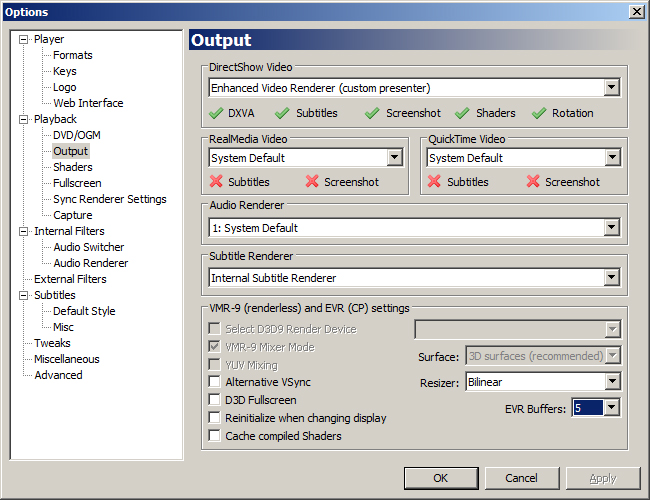Open the Sync Renderer Settings page
The image size is (650, 500).
coord(110,199)
